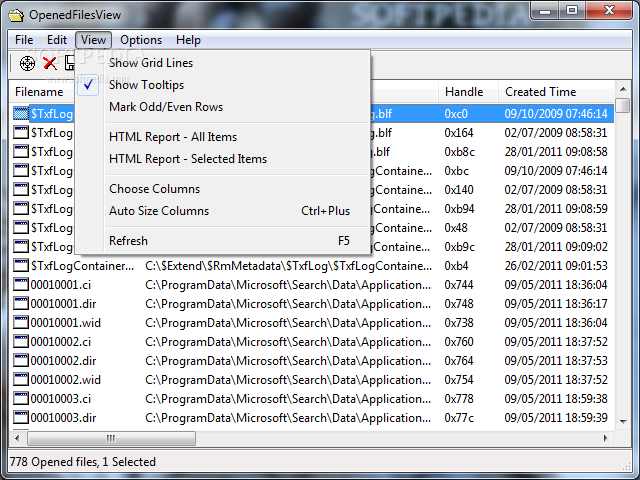The image size is (640, 480).
Task: Click the file icon of the 00010001.ci row
Action: 21,284
